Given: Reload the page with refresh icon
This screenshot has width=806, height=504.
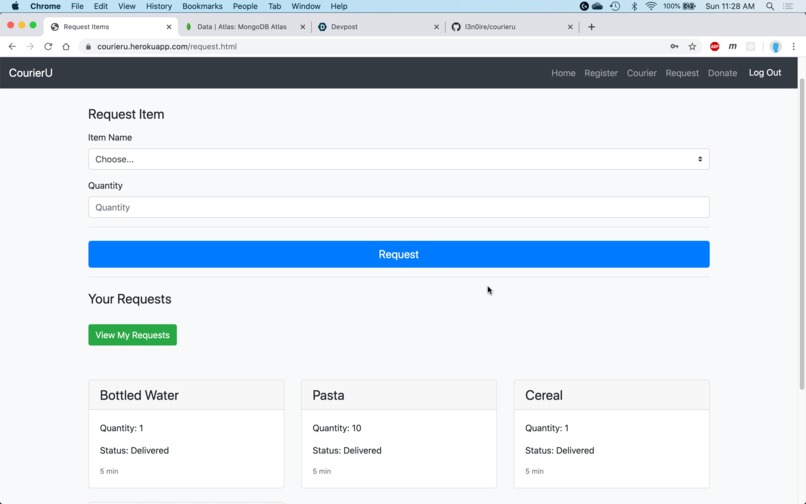Looking at the screenshot, I should [x=48, y=46].
